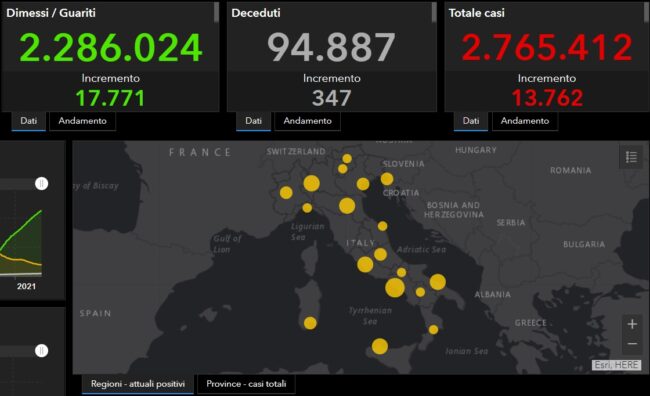Select Andamento tab under Totale casi
The height and width of the screenshot is (396, 650).
[525, 121]
